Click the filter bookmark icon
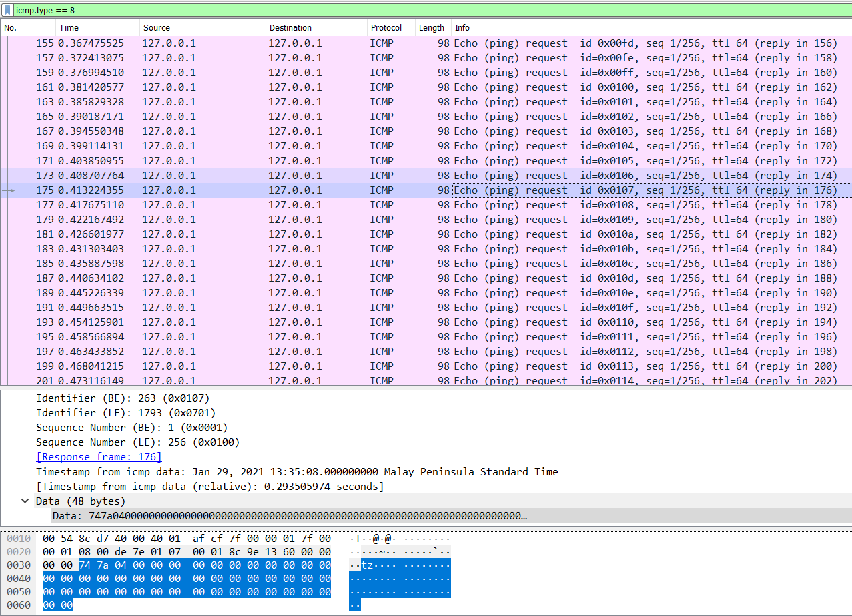 [x=7, y=10]
